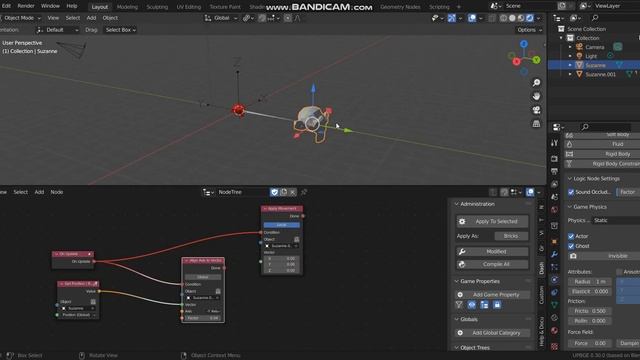Switch to the Scripting workspace tab
Image resolution: width=640 pixels, height=360 pixels.
pyautogui.click(x=439, y=7)
